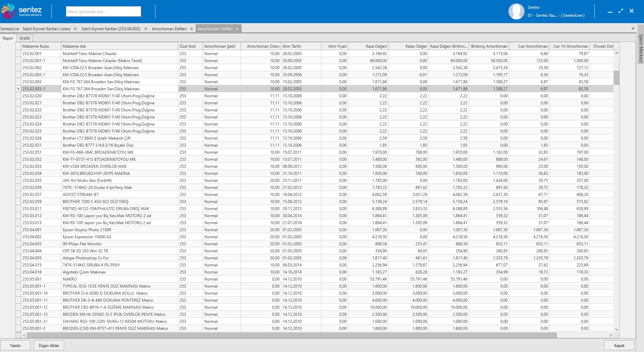
Task: Click the Dışarı Aktar button
Action: [49, 346]
